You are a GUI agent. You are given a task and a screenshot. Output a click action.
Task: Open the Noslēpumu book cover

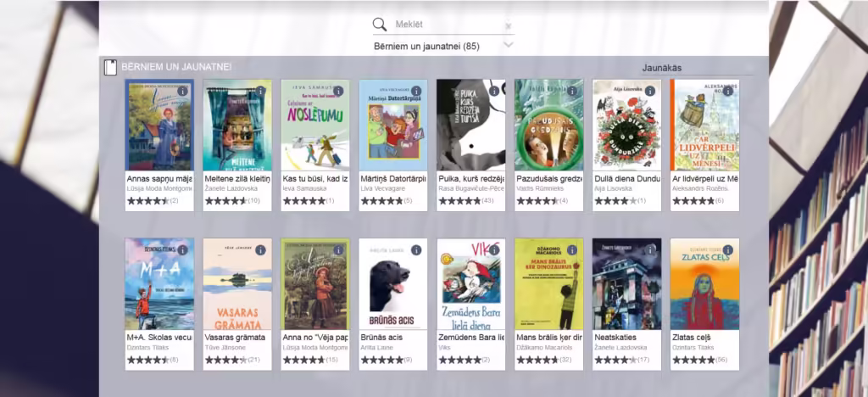point(315,126)
